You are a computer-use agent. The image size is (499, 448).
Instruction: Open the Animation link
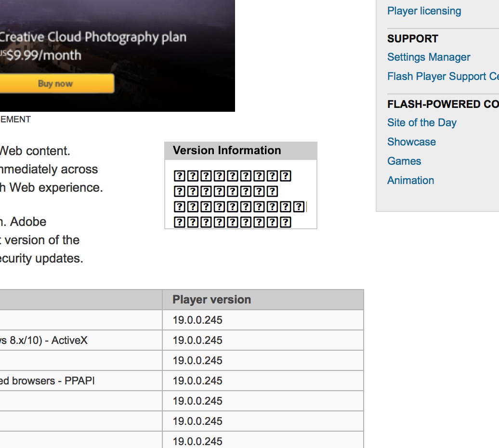410,180
